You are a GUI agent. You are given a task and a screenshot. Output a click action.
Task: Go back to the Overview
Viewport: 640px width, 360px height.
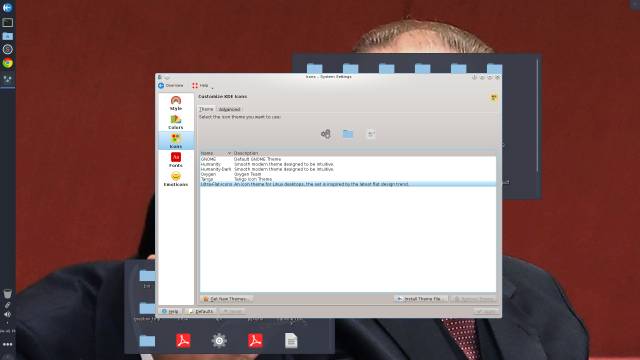point(171,85)
